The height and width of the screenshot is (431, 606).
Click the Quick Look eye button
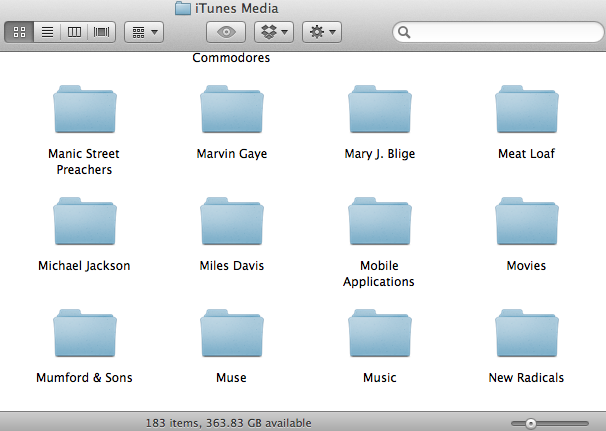[226, 32]
